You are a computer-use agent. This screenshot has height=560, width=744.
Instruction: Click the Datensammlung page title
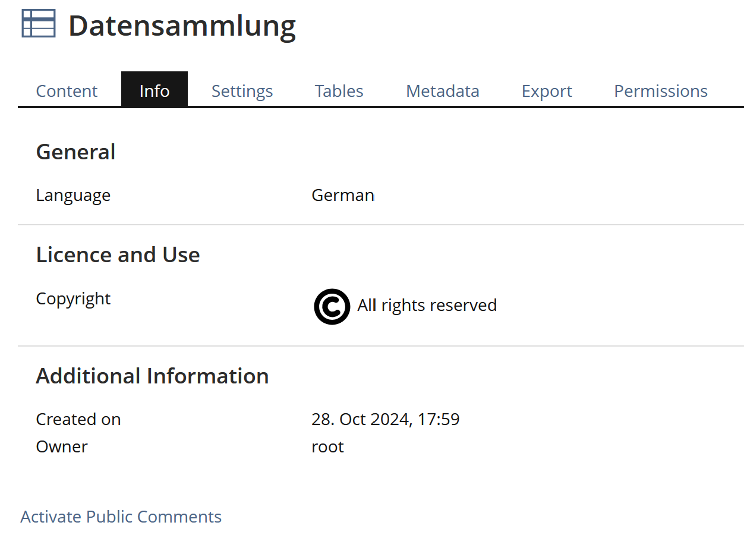pyautogui.click(x=182, y=26)
